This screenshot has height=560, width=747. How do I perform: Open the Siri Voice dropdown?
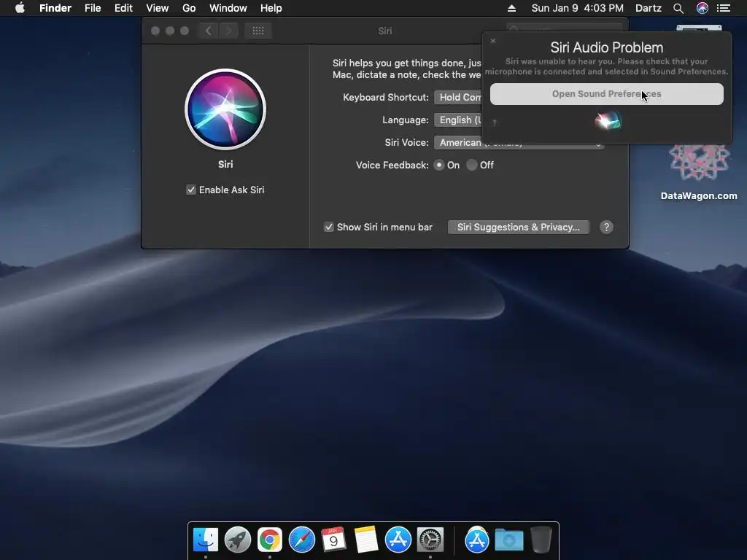pyautogui.click(x=519, y=142)
